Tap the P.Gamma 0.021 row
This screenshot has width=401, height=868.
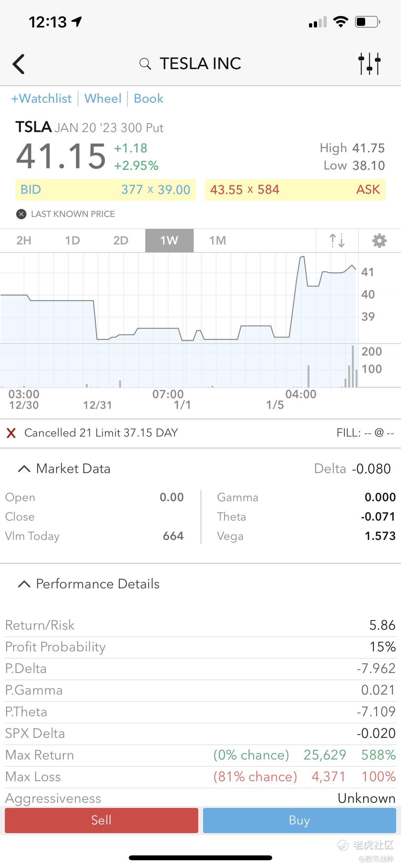(200, 690)
